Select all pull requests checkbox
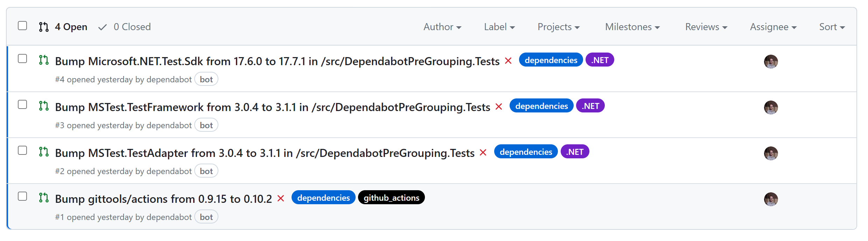The image size is (868, 241). point(22,26)
